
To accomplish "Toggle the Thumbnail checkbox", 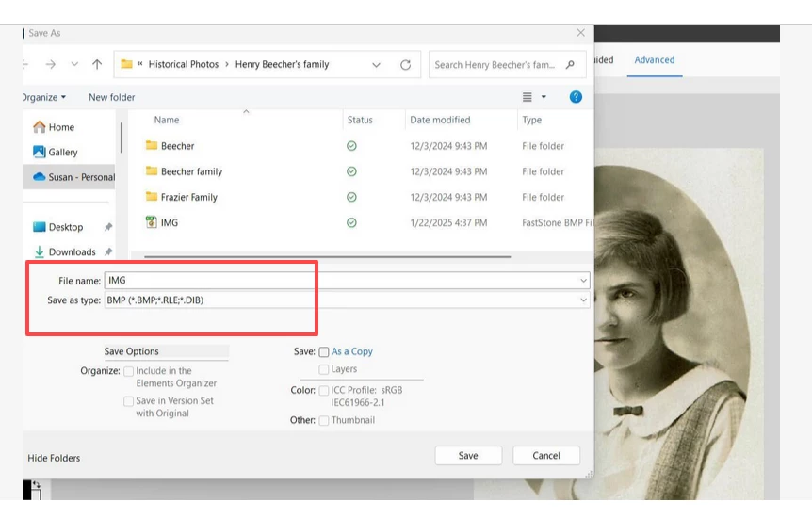I will (324, 421).
